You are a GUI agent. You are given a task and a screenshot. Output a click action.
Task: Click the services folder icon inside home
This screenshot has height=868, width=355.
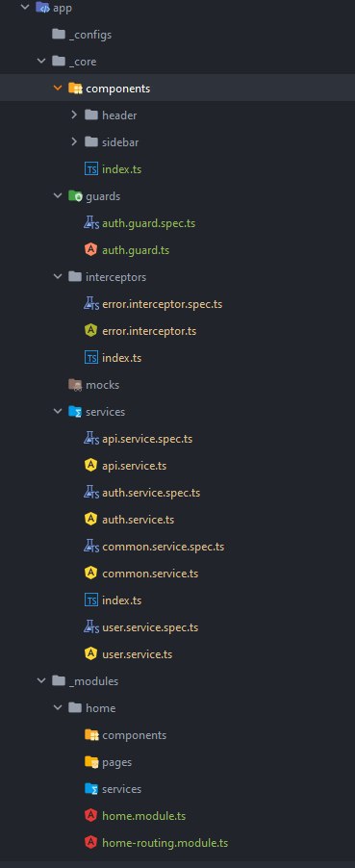click(x=91, y=788)
